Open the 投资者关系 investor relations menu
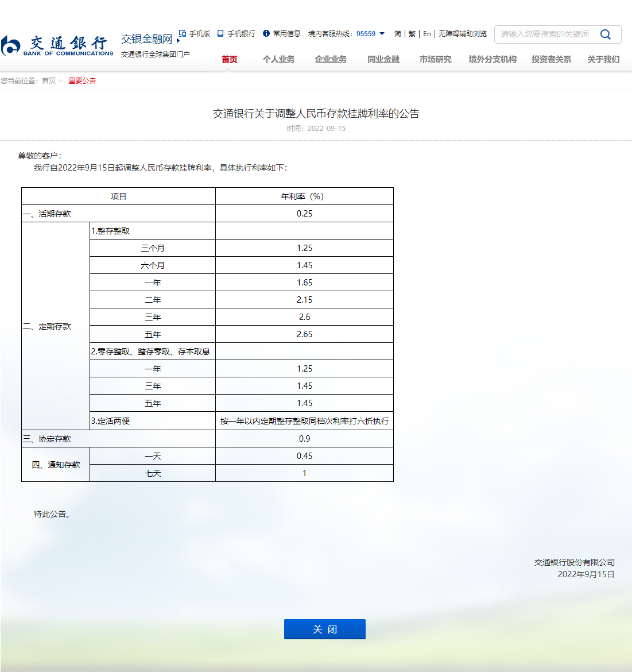 551,59
